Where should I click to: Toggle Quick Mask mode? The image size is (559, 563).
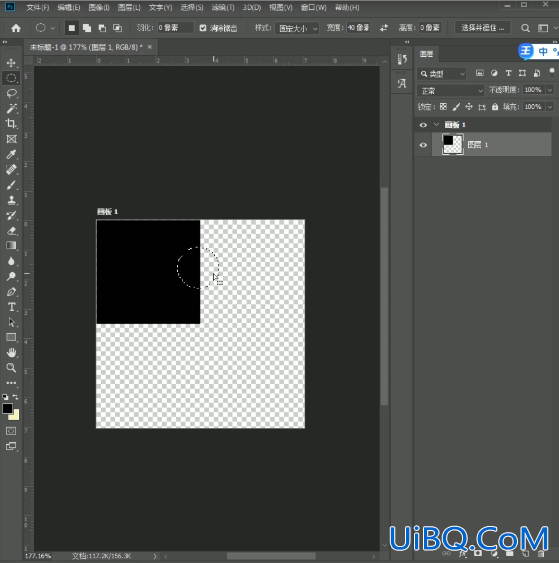click(x=11, y=431)
